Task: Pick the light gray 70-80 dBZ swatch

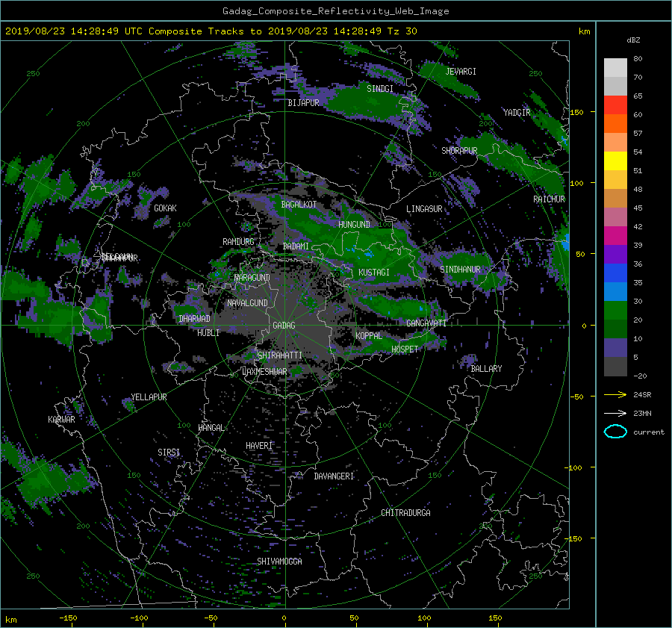Action: pos(615,68)
